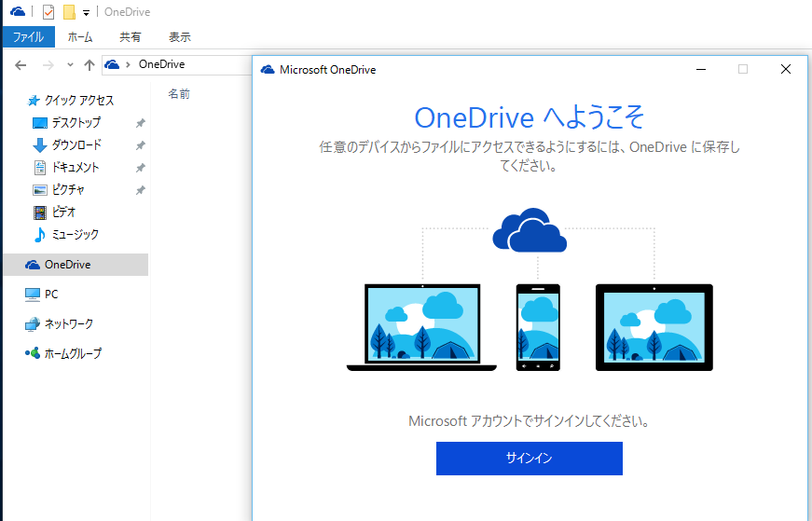The height and width of the screenshot is (521, 812).
Task: Click the ビデオ filmstrip icon
Action: [x=40, y=213]
